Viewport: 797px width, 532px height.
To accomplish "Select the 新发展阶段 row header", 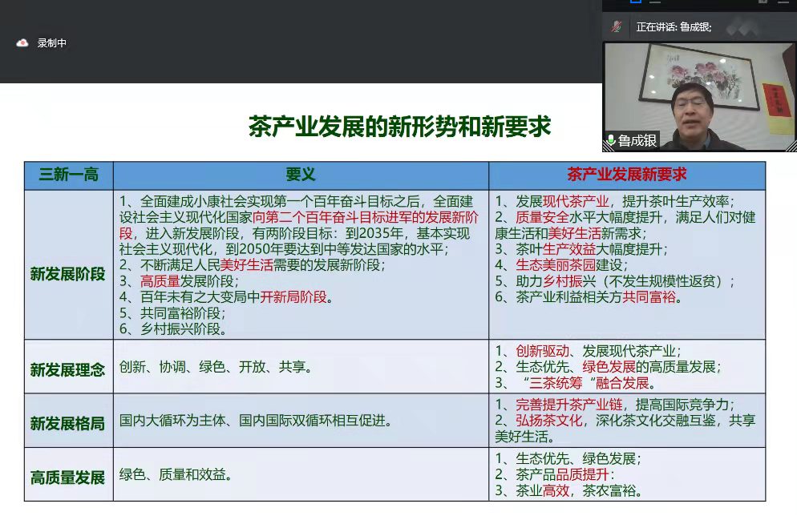I will pos(68,274).
